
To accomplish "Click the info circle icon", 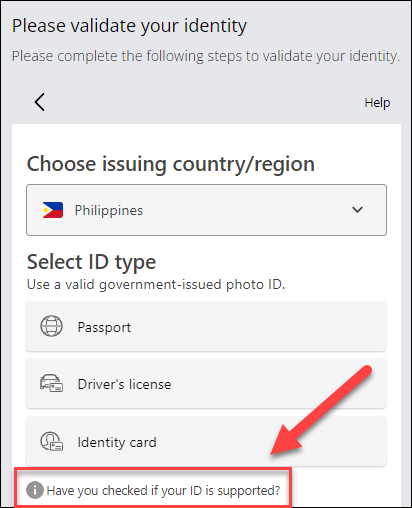I will (35, 490).
